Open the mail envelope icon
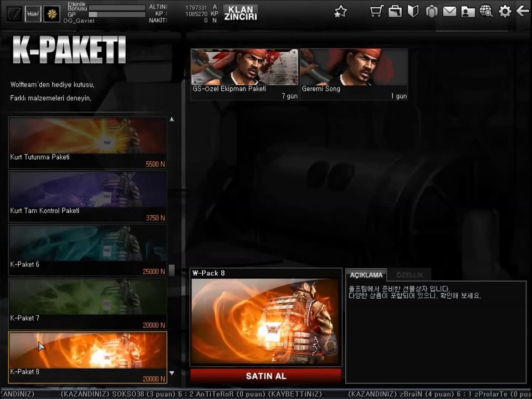Viewport: 532px width, 399px height. coord(449,12)
